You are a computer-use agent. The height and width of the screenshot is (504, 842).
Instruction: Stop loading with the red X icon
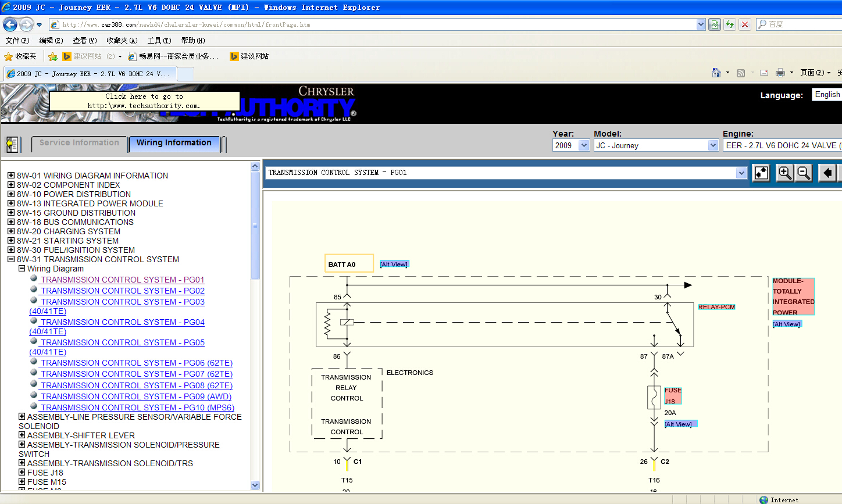pos(744,24)
